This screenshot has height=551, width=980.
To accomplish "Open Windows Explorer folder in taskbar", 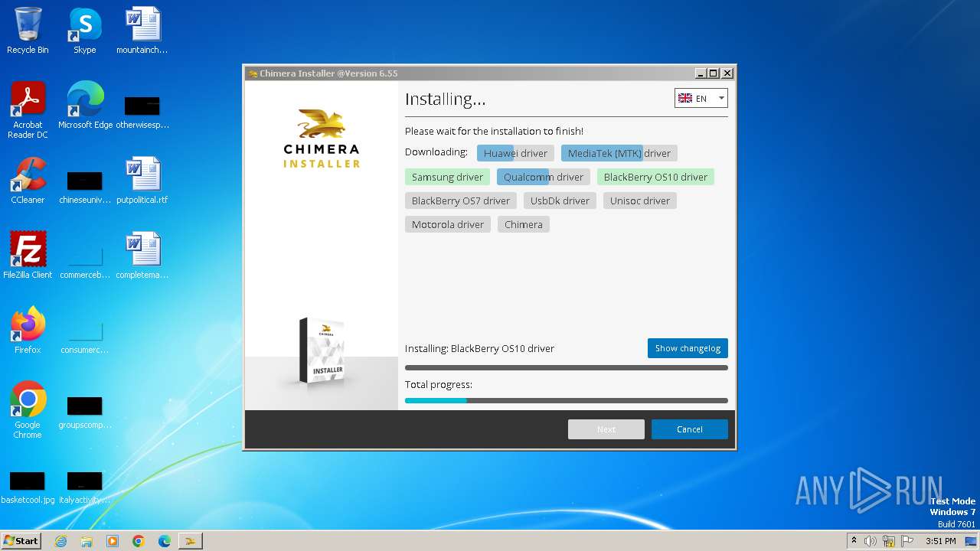I will 87,541.
